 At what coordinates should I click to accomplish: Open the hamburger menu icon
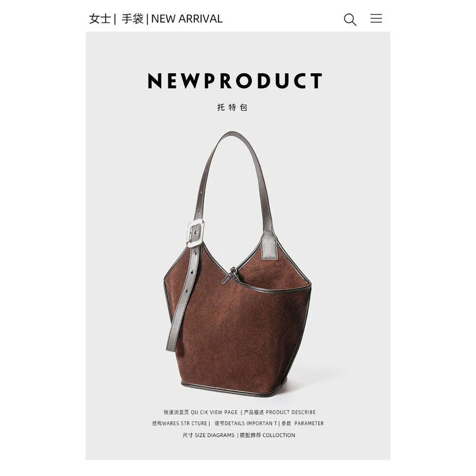pos(376,18)
